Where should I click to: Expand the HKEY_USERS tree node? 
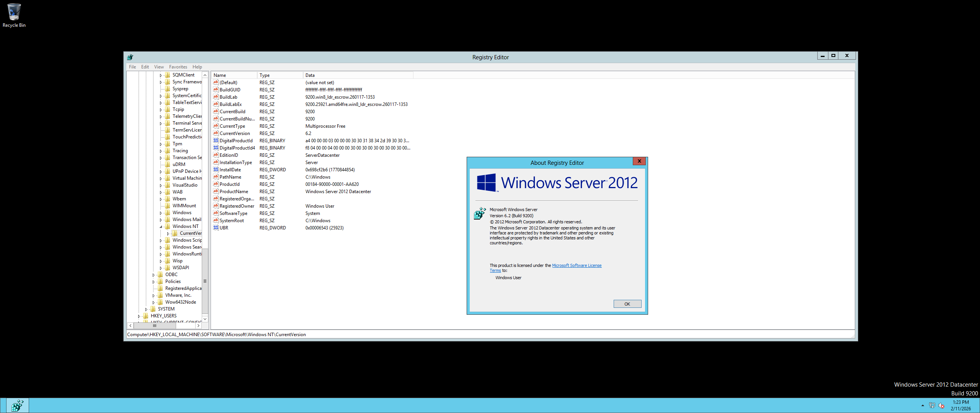click(x=139, y=316)
